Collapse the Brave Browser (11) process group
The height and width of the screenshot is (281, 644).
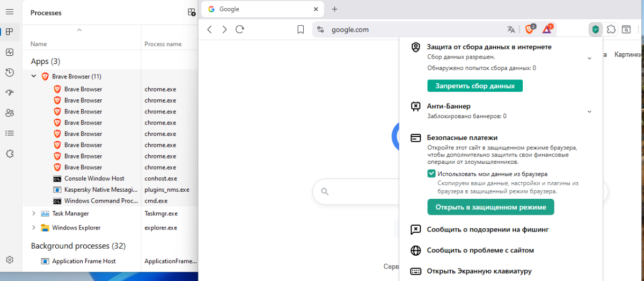click(x=34, y=76)
